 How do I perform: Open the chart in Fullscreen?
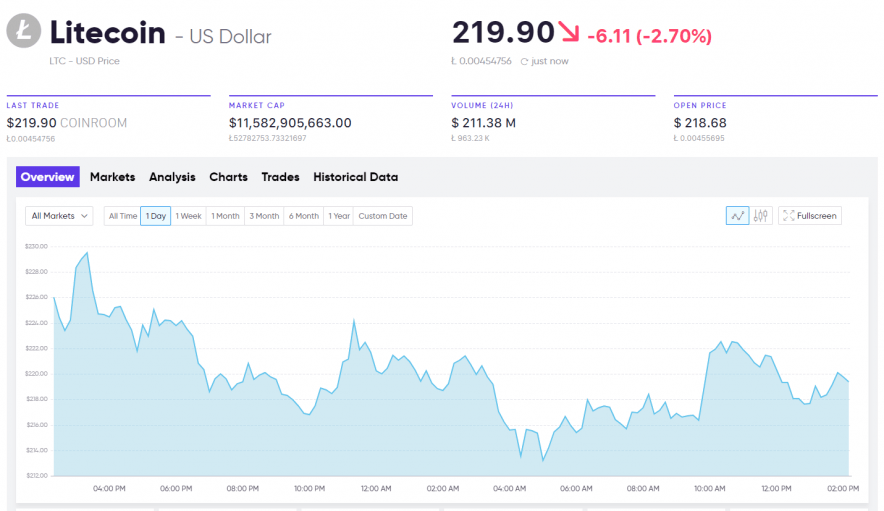click(810, 216)
